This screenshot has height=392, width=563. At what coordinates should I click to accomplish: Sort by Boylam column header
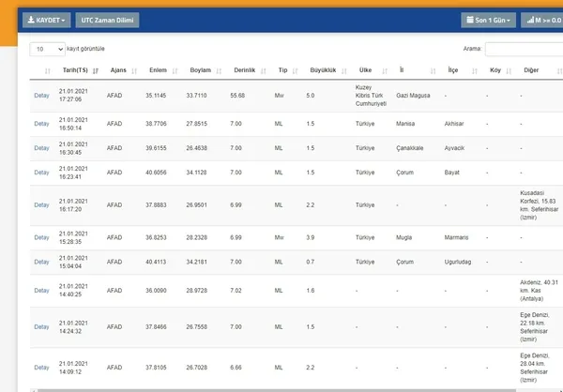[x=201, y=70]
